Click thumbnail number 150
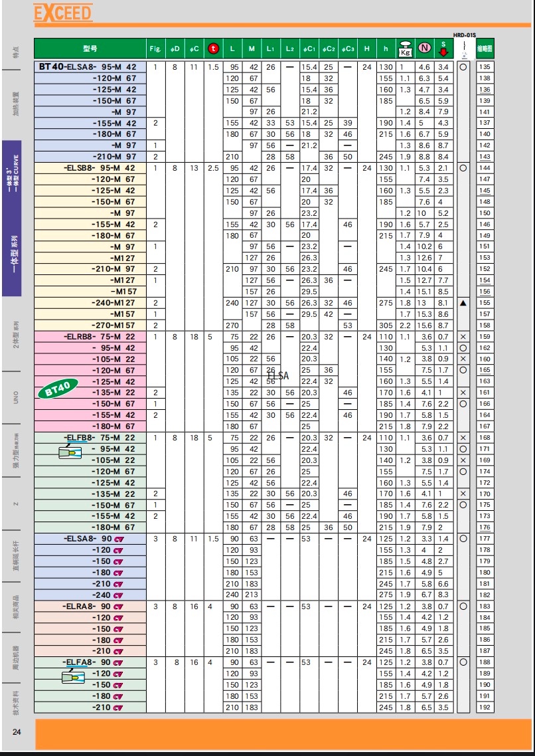Screen dimensions: 535x756 [x=485, y=213]
